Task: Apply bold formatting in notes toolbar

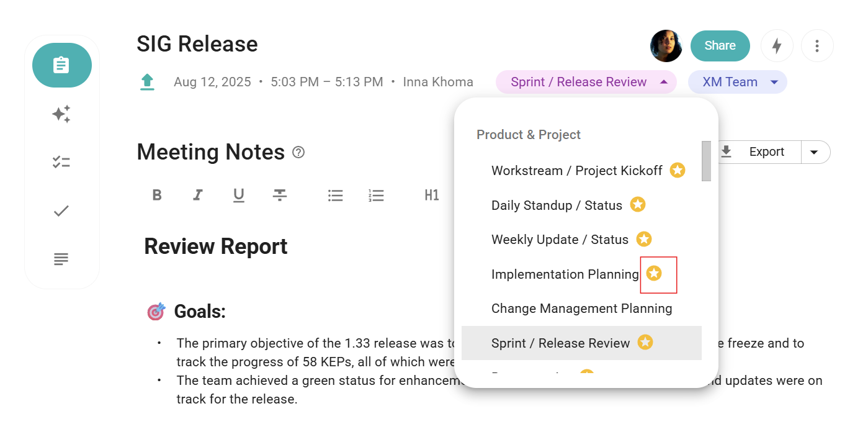Action: click(157, 196)
